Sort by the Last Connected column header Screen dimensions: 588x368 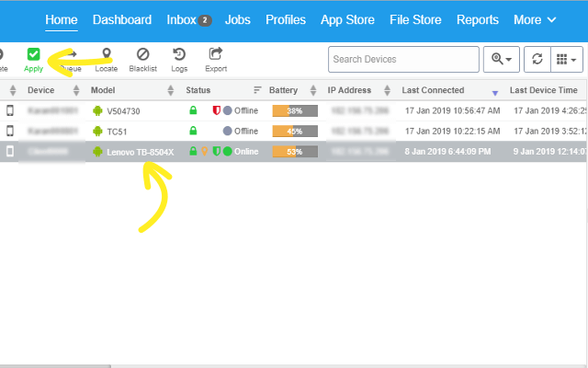(433, 90)
